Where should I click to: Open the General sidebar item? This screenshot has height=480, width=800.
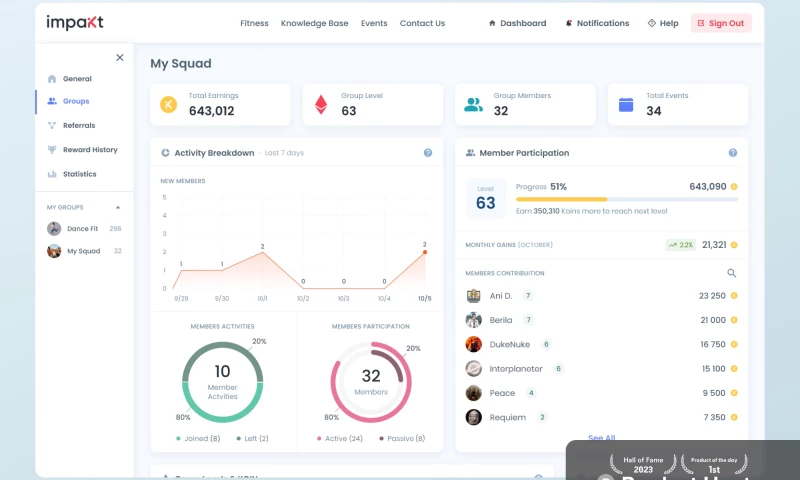[77, 79]
